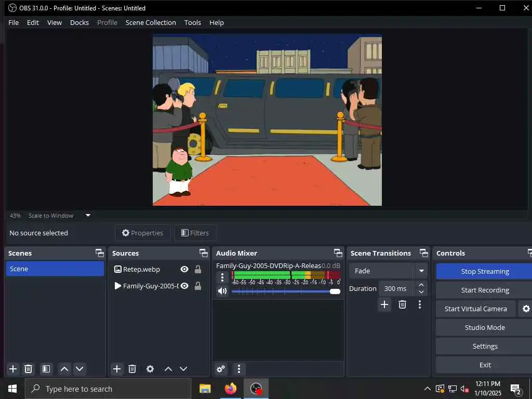Add a new source with plus icon

pyautogui.click(x=117, y=369)
